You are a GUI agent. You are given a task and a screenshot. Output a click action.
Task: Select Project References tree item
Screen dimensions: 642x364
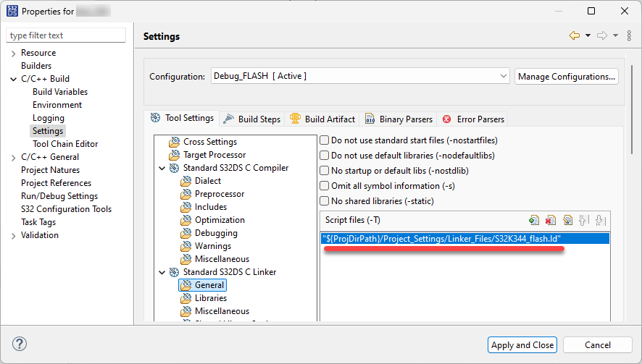point(56,183)
